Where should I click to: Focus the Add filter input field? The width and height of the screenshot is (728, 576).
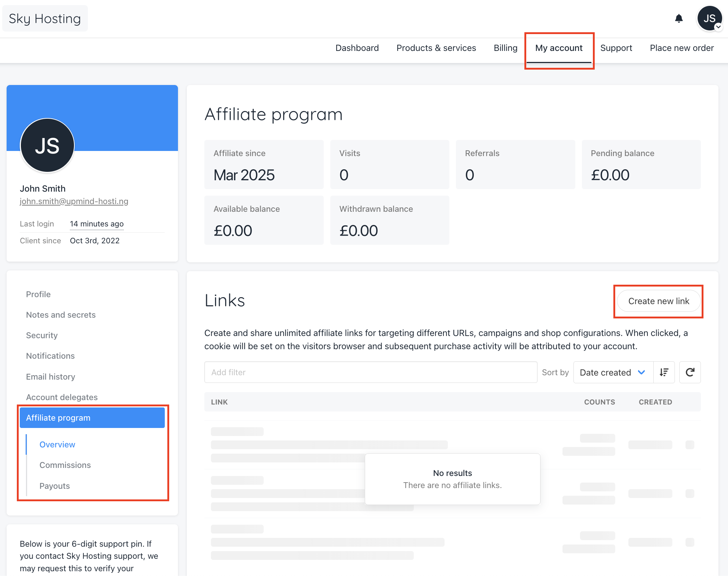click(x=371, y=372)
